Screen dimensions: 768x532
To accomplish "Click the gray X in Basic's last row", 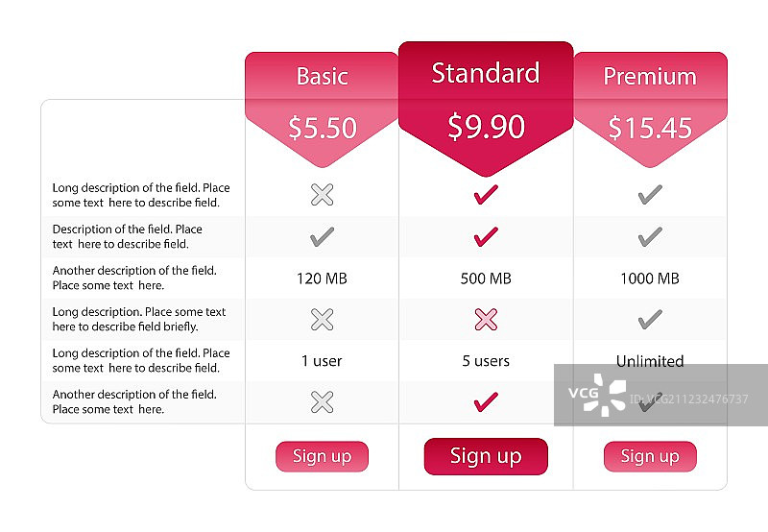I will 323,402.
